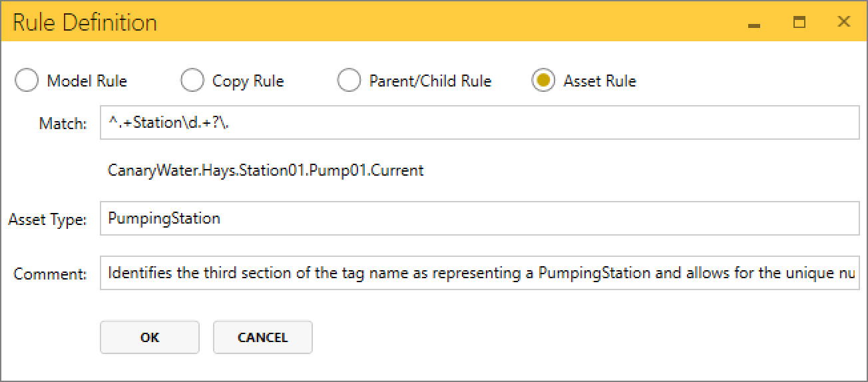Close the Rule Definition dialog
The image size is (868, 382).
tap(844, 22)
